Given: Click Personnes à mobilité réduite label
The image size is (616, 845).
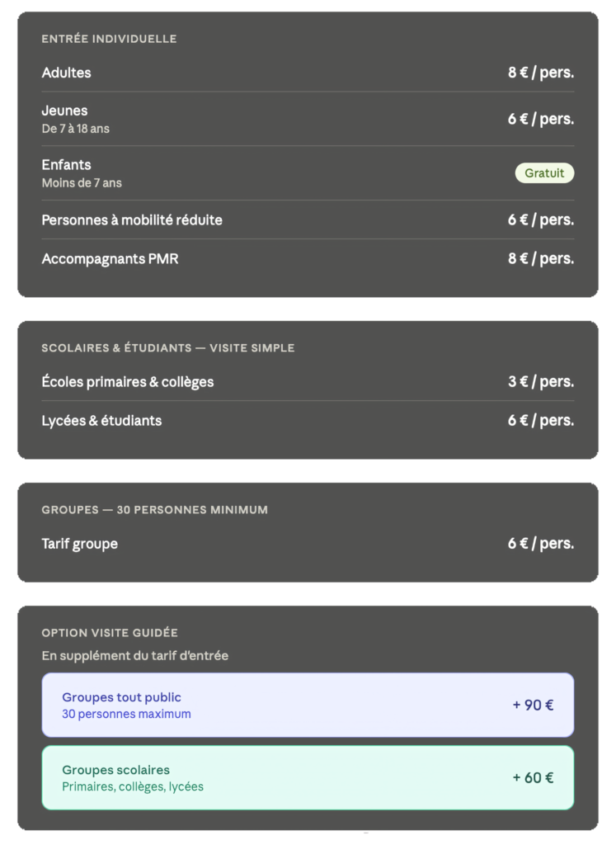Looking at the screenshot, I should (132, 220).
